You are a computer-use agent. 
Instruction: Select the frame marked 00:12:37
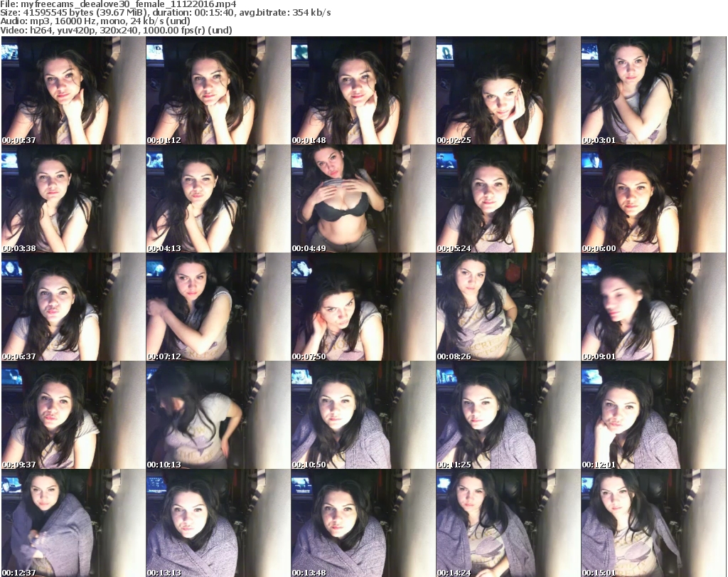(x=73, y=523)
